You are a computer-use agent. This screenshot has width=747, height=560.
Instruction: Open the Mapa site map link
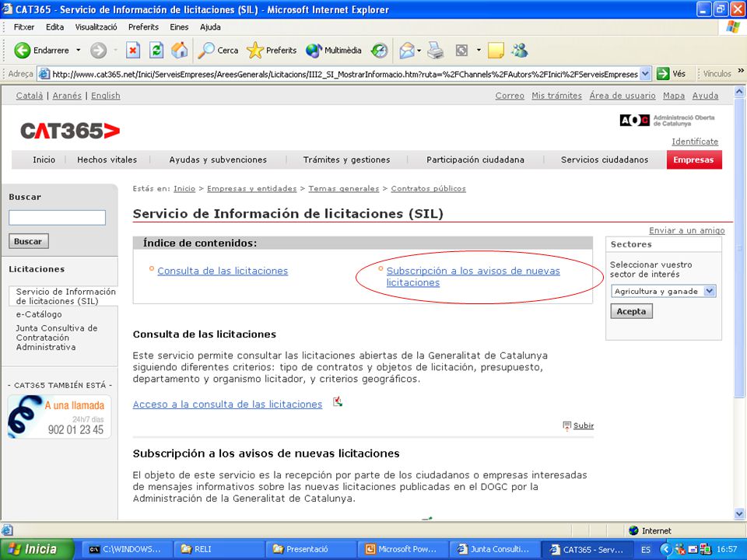tap(674, 96)
